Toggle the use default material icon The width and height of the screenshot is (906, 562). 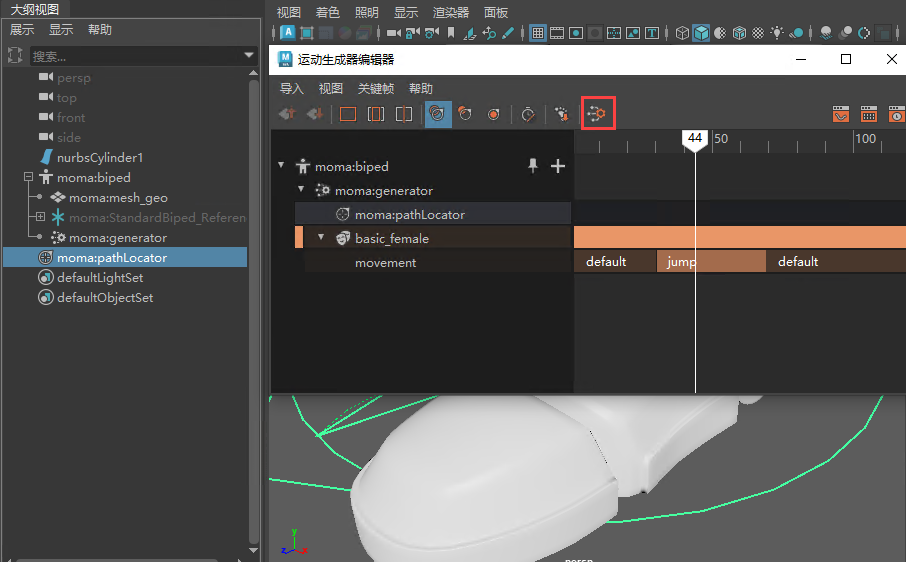coord(720,33)
